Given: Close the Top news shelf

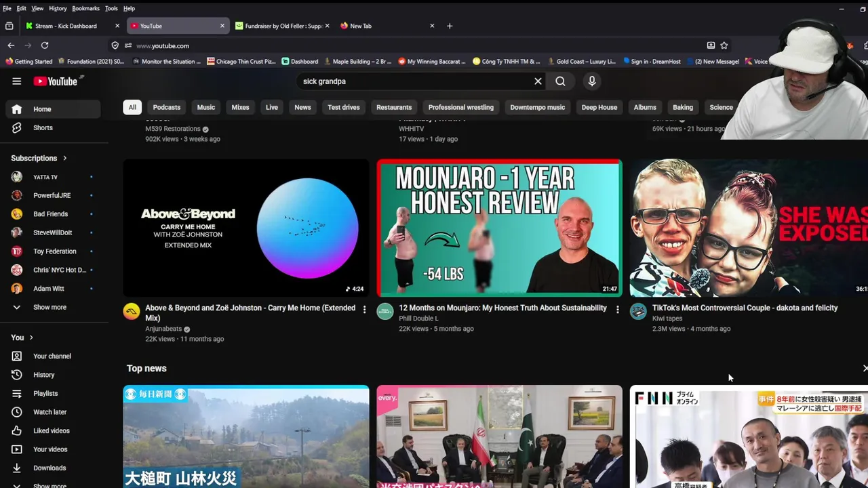Looking at the screenshot, I should [x=865, y=368].
